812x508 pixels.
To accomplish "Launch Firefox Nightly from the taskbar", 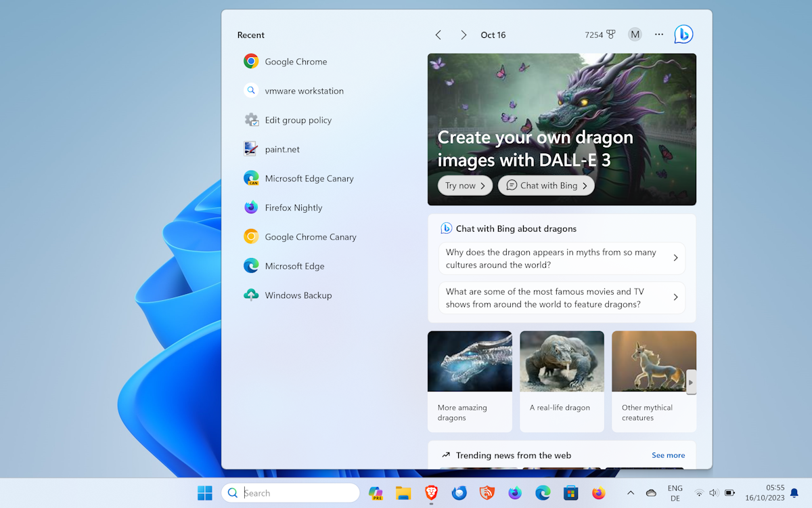I will pyautogui.click(x=514, y=492).
